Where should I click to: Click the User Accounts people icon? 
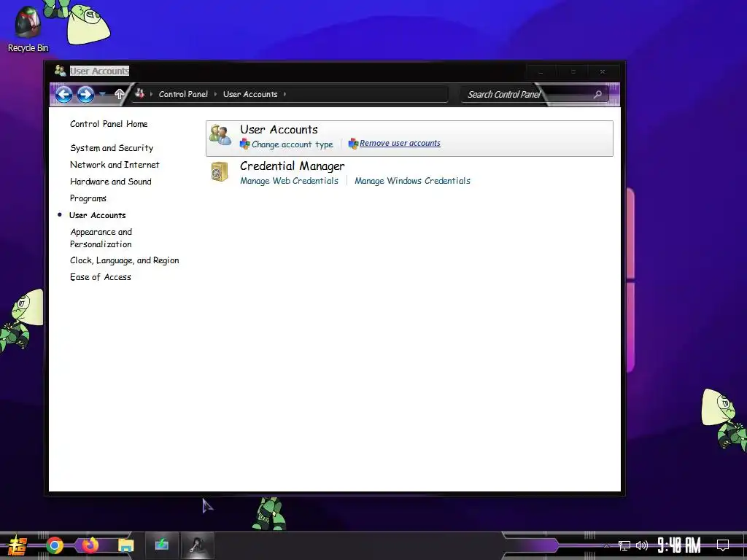pyautogui.click(x=220, y=135)
